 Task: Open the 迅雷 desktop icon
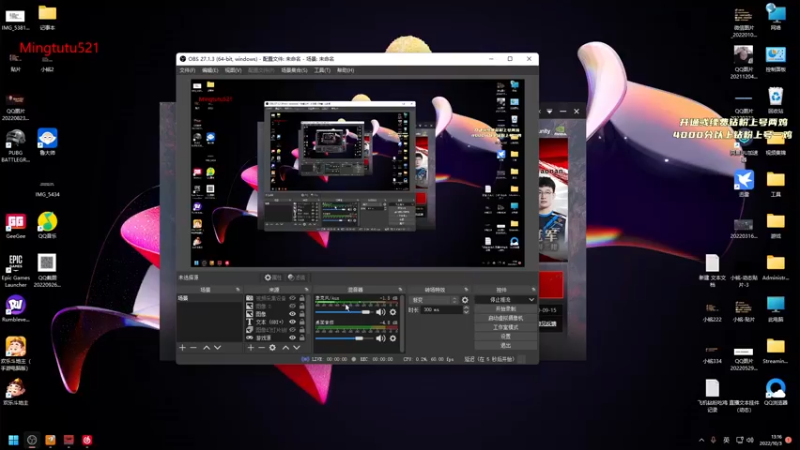(744, 184)
